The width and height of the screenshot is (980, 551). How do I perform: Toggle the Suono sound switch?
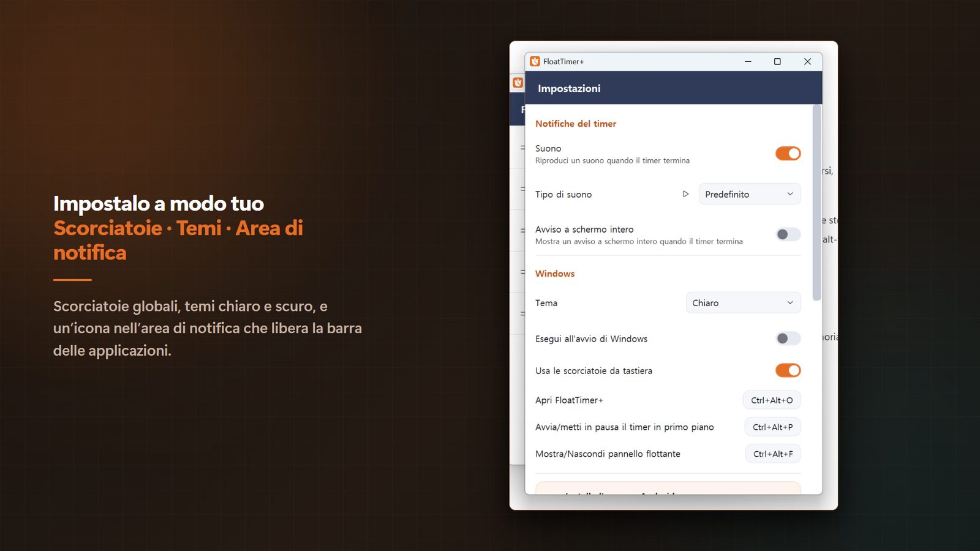[x=788, y=154]
